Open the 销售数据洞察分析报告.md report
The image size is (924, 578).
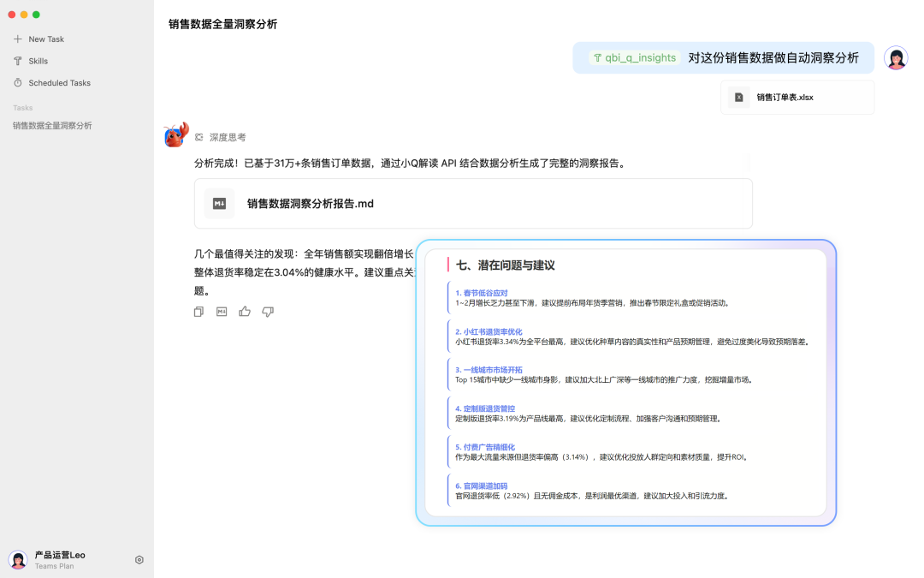(x=311, y=203)
